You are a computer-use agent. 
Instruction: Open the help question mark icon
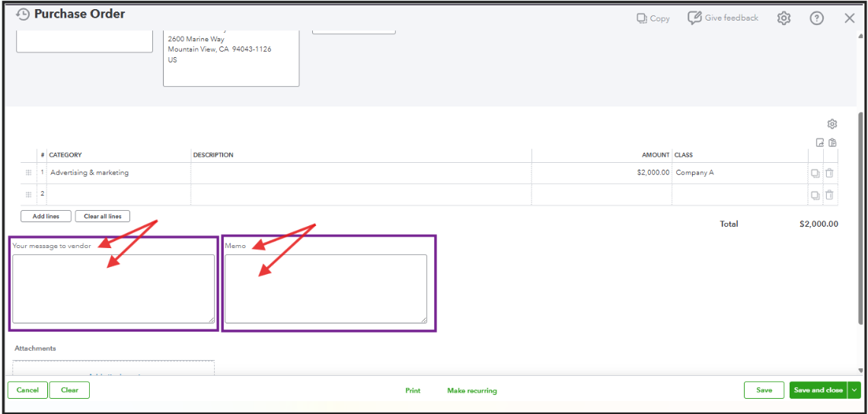click(x=816, y=18)
